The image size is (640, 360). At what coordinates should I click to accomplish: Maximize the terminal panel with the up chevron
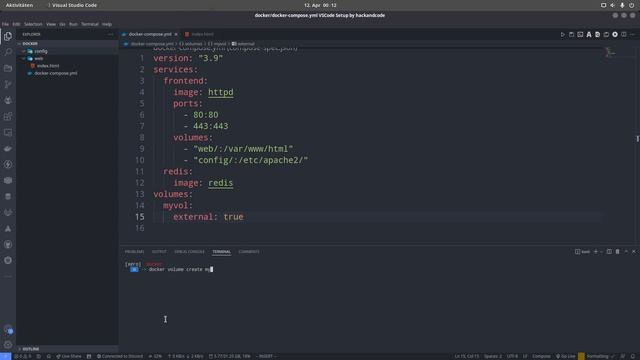(626, 252)
